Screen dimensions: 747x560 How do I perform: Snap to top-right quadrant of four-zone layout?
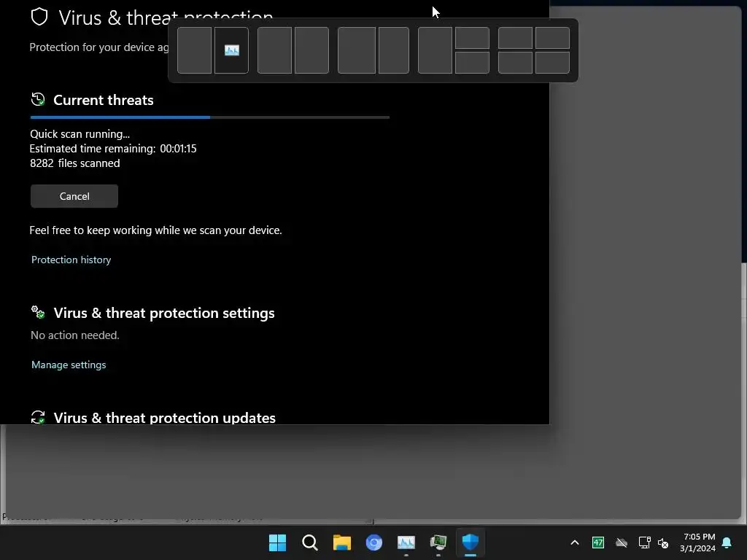click(552, 38)
